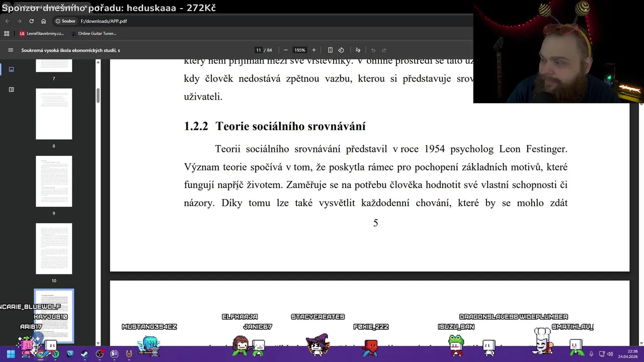644x362 pixels.
Task: Open page 8 thumbnail
Action: click(54, 114)
